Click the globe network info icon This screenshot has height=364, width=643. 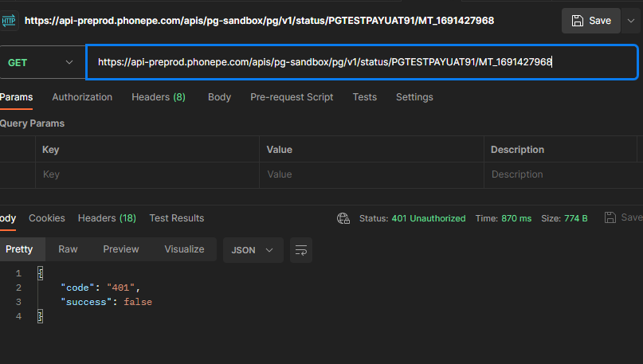pos(343,218)
